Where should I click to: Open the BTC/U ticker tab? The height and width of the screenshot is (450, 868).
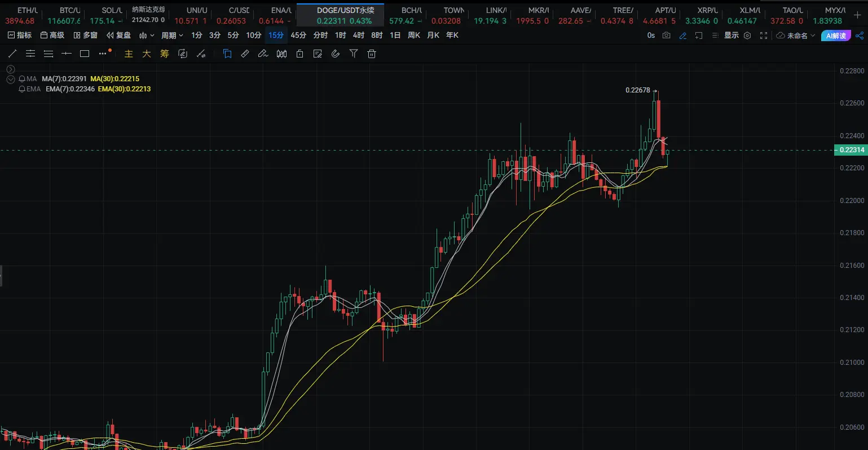pos(63,15)
